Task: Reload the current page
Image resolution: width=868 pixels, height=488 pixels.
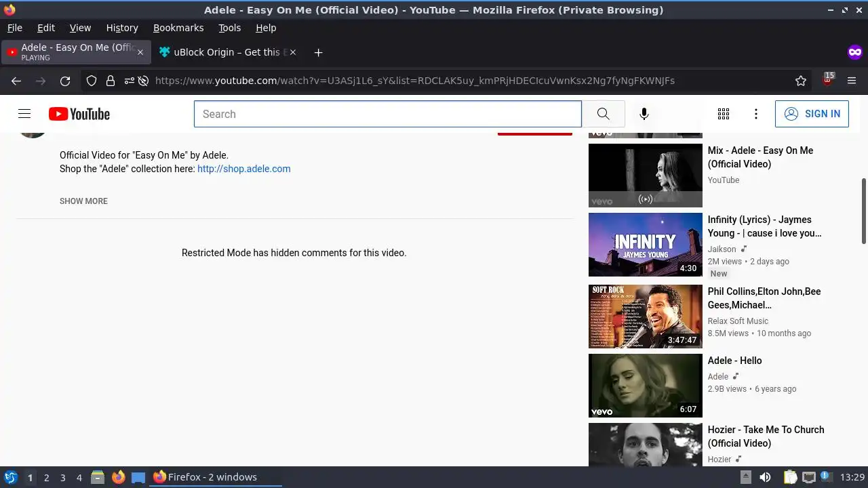Action: (65, 81)
